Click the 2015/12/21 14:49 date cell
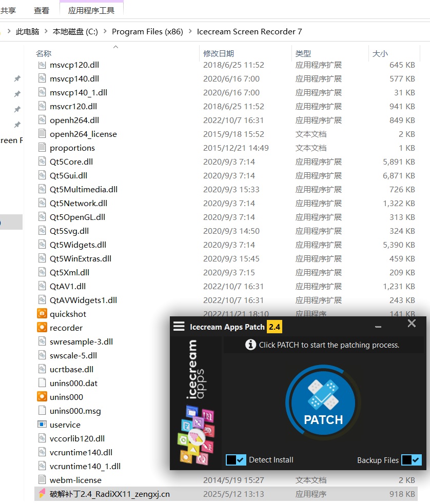The height and width of the screenshot is (504, 430). tap(236, 148)
